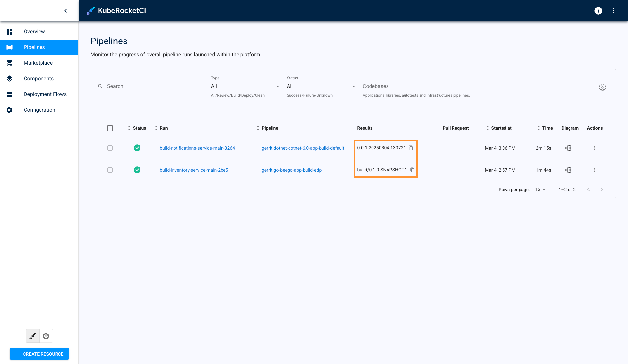628x364 pixels.
Task: Toggle the checkbox for build-notifications-service row
Action: tap(110, 148)
